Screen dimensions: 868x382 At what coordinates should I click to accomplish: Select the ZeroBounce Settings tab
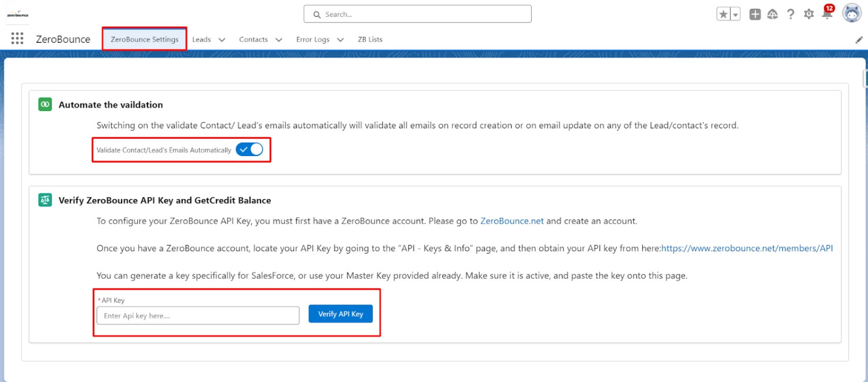click(144, 39)
